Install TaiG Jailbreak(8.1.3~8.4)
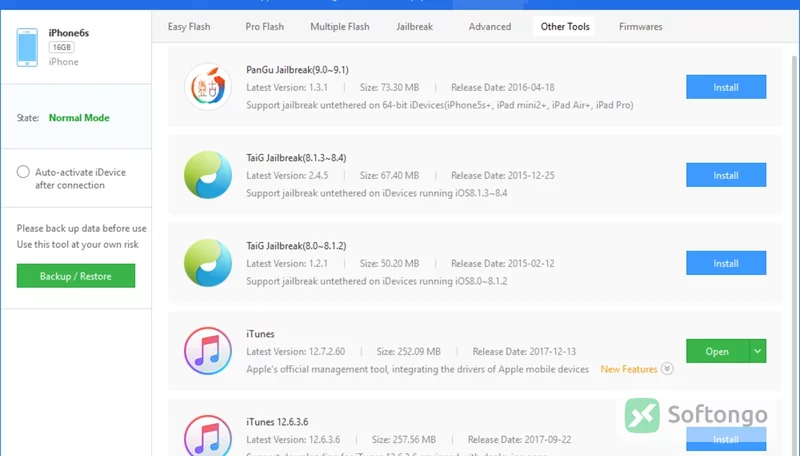This screenshot has height=456, width=800. tap(726, 175)
